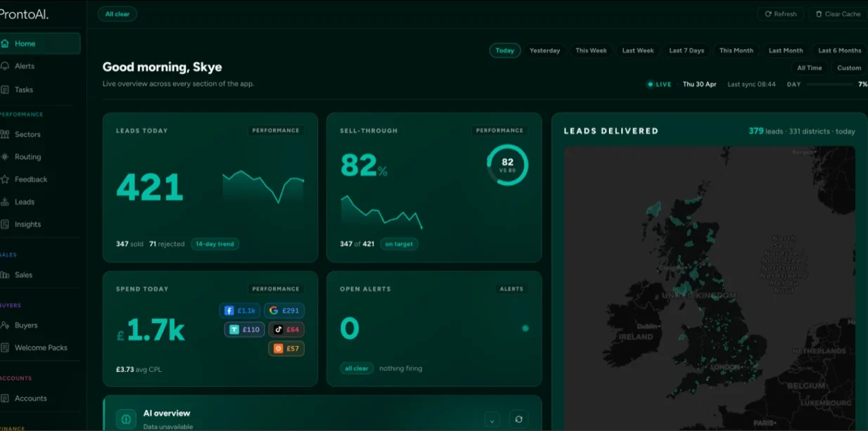Image resolution: width=868 pixels, height=431 pixels.
Task: Click the Sales icon in sidebar
Action: pos(5,275)
